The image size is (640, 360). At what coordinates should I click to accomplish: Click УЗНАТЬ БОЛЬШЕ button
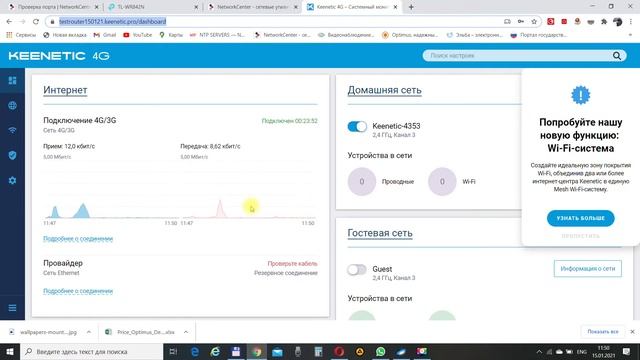click(x=580, y=218)
